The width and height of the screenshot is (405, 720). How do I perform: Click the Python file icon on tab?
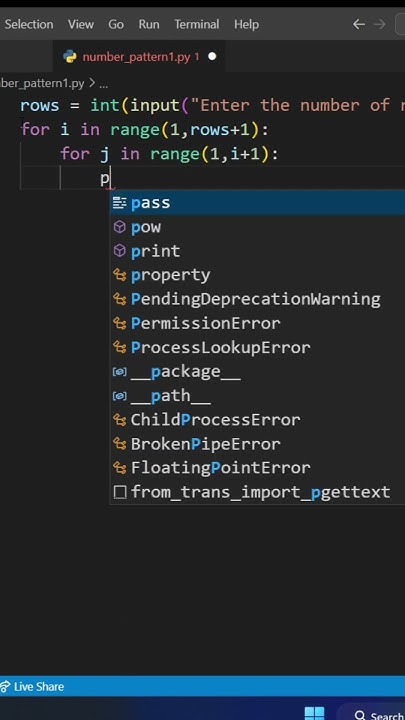pyautogui.click(x=70, y=56)
